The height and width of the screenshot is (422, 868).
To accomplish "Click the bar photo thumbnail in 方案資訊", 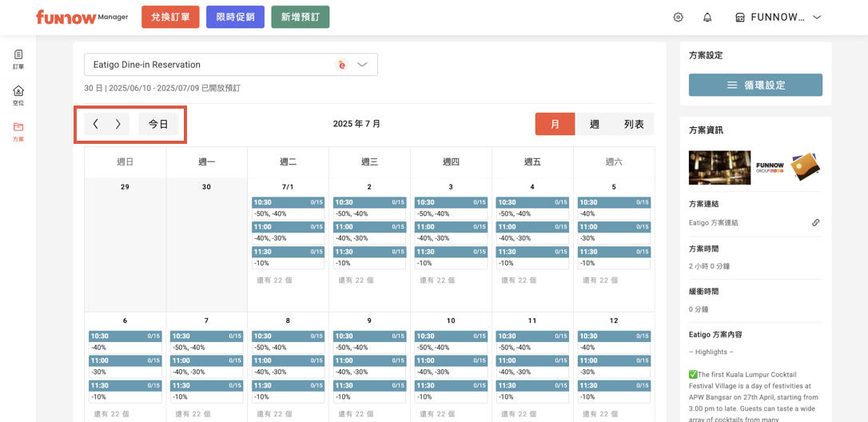I will point(719,168).
